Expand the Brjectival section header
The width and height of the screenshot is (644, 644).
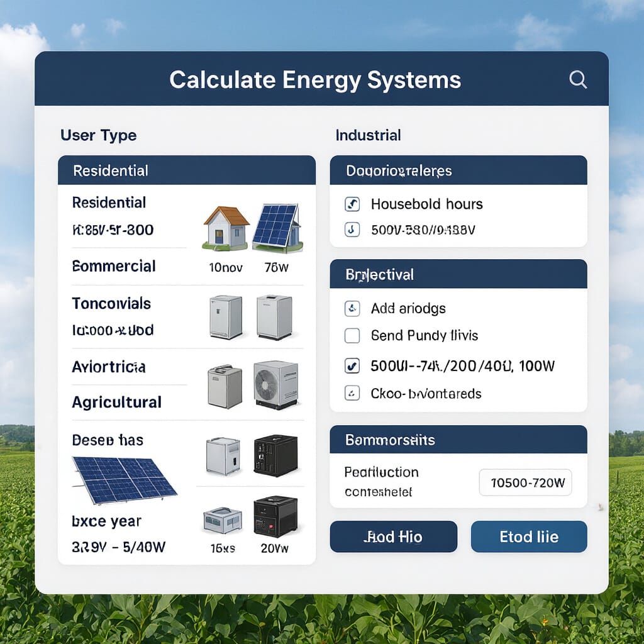point(458,274)
